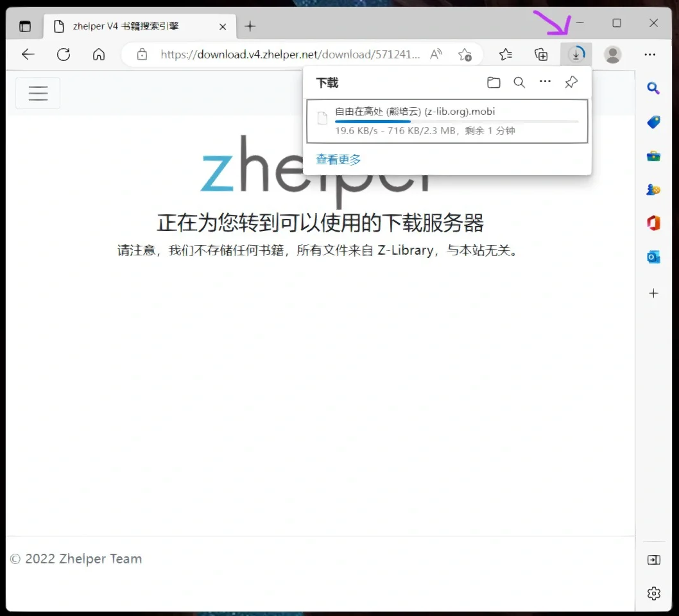This screenshot has height=616, width=679.
Task: Open sidebar Games icon
Action: (653, 189)
